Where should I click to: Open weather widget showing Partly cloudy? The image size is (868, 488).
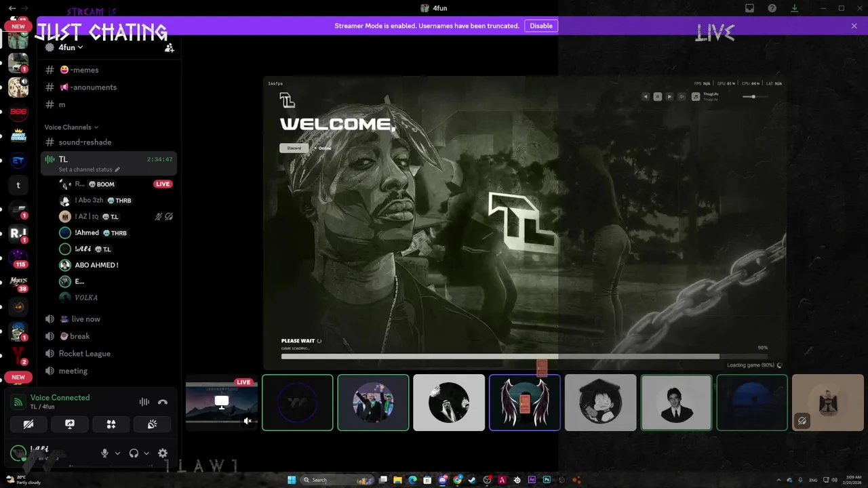pyautogui.click(x=24, y=480)
